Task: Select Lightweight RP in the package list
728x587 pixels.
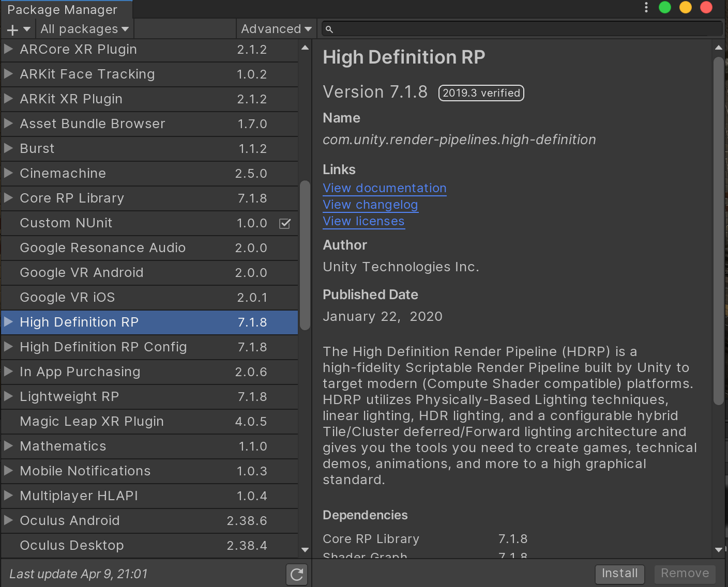Action: pos(103,397)
